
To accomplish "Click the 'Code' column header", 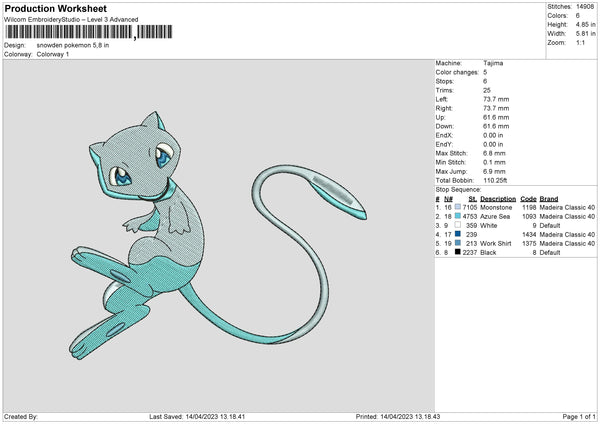I will tap(528, 199).
